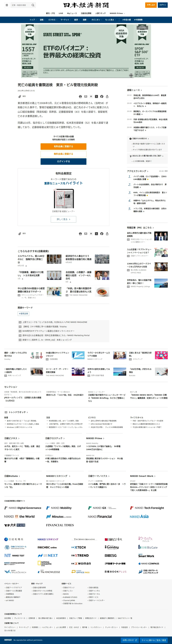Open the NIKKEI Mobility logo
Viewport: 172px width, 644px height.
pyautogui.click(x=59, y=508)
